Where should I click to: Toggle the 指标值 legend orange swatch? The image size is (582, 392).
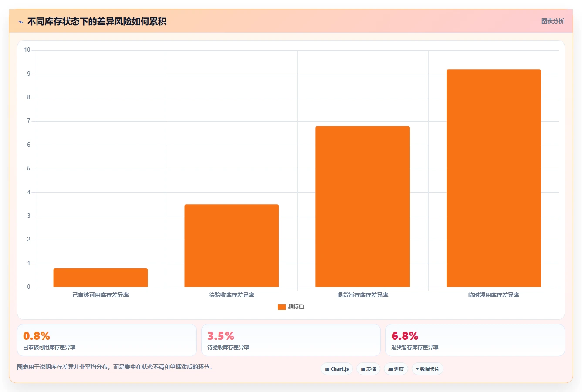281,307
